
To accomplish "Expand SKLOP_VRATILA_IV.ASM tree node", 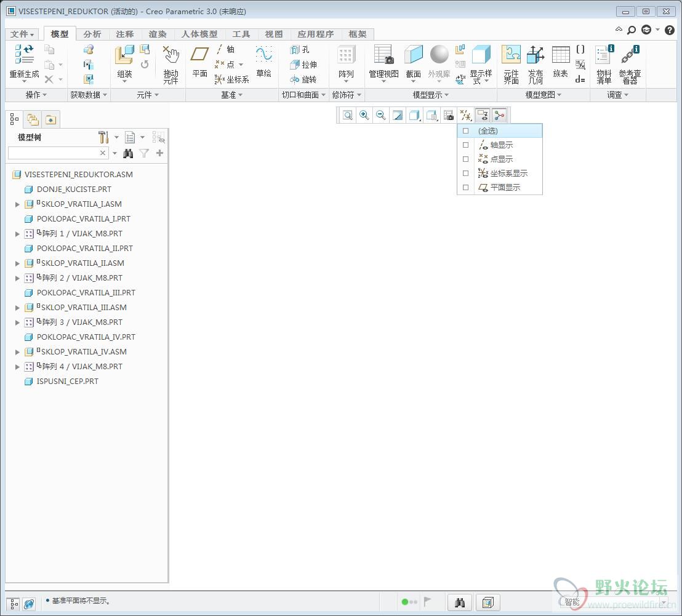I will pyautogui.click(x=17, y=352).
